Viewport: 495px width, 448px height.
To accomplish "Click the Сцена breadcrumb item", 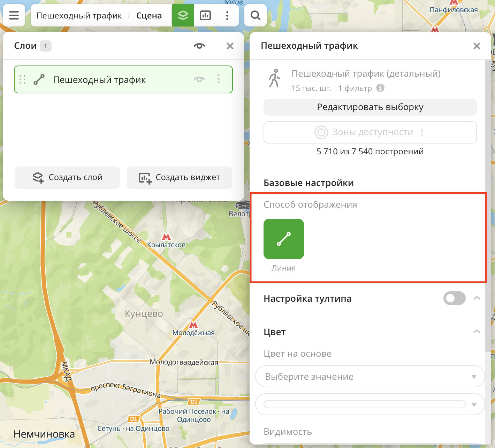I will click(149, 16).
